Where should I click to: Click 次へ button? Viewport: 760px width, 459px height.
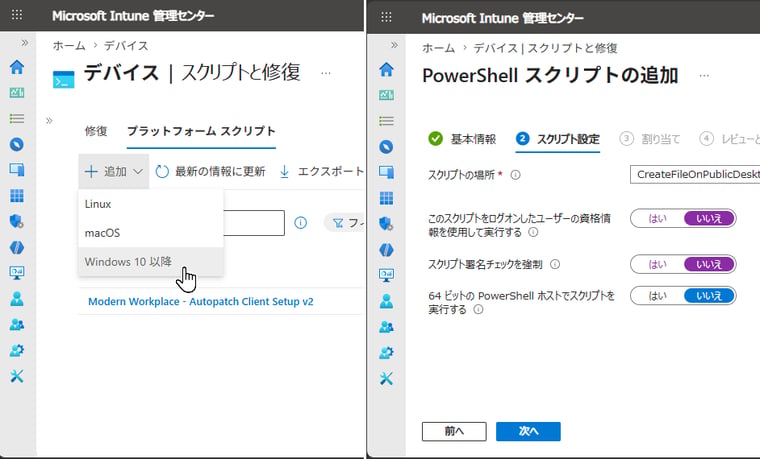[x=528, y=431]
